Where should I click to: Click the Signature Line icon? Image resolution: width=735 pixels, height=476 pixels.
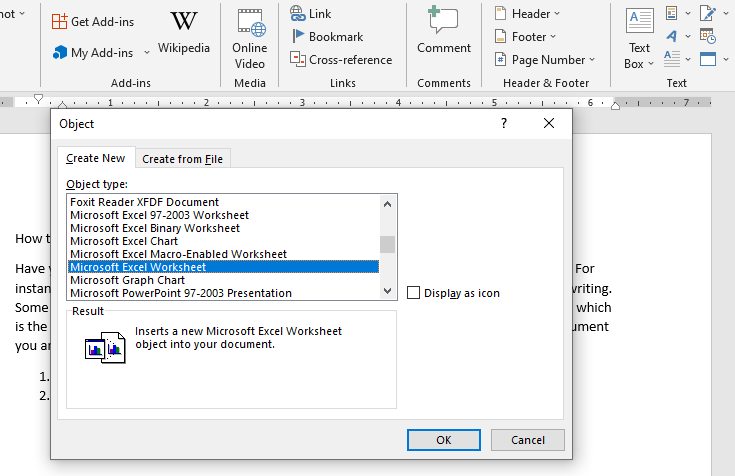(708, 13)
